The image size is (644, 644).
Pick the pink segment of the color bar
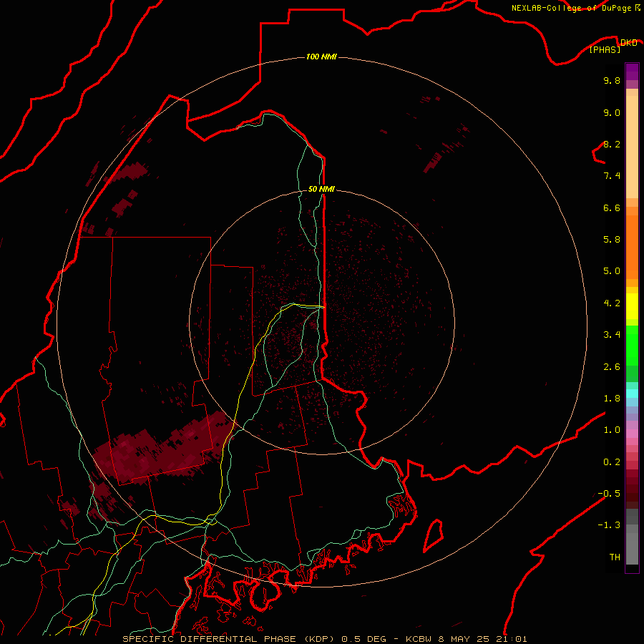tap(632, 434)
